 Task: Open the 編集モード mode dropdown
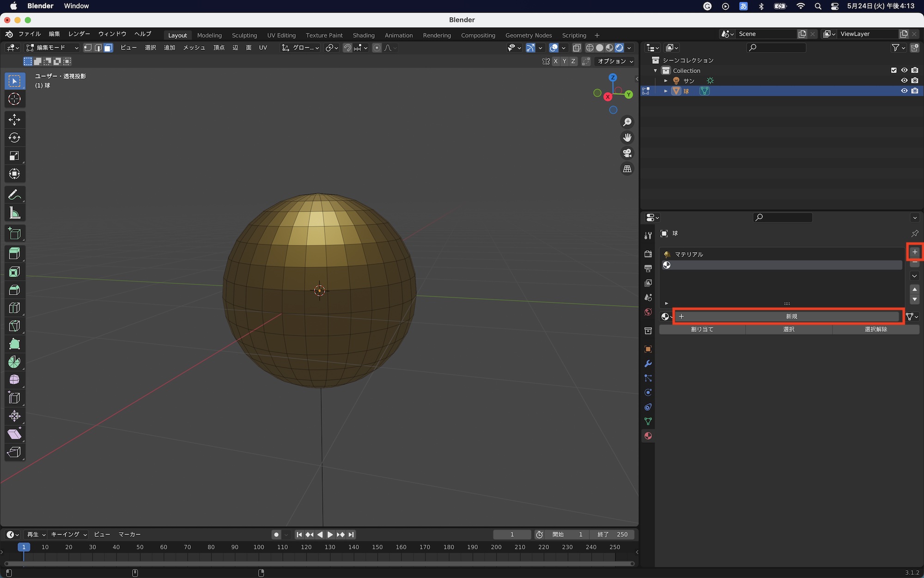pos(52,48)
